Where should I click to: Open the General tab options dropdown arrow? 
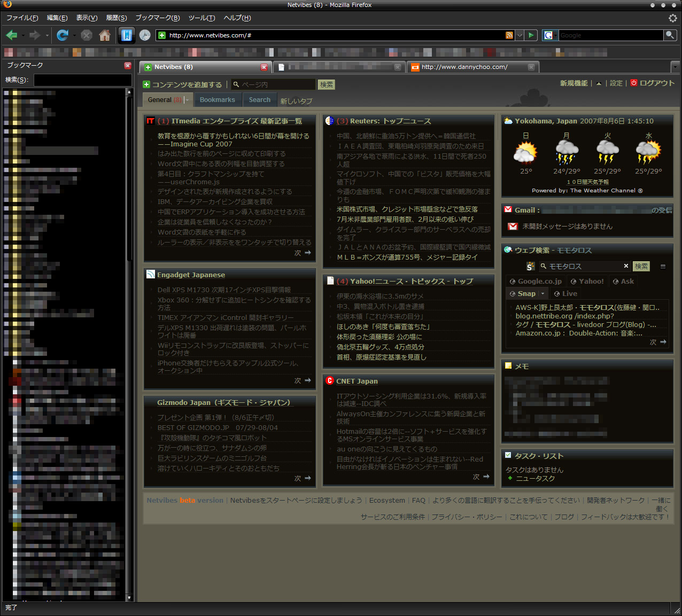pyautogui.click(x=187, y=100)
